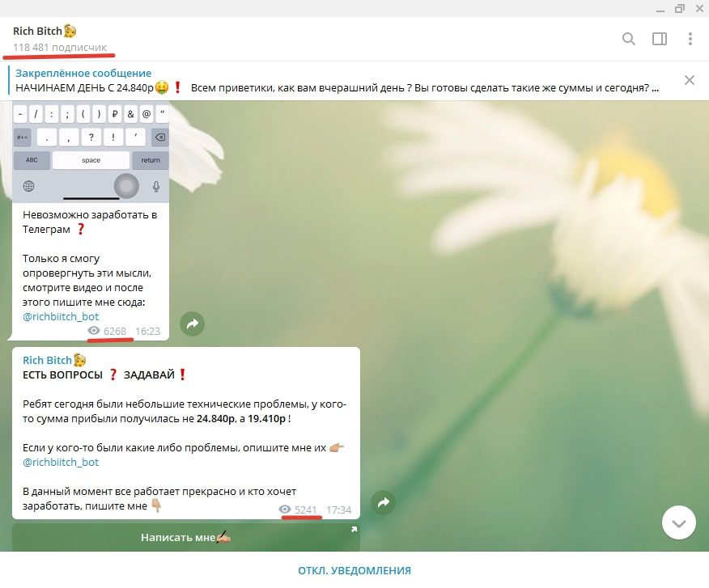709x588 pixels.
Task: Restore down the Telegram window
Action: pos(680,9)
